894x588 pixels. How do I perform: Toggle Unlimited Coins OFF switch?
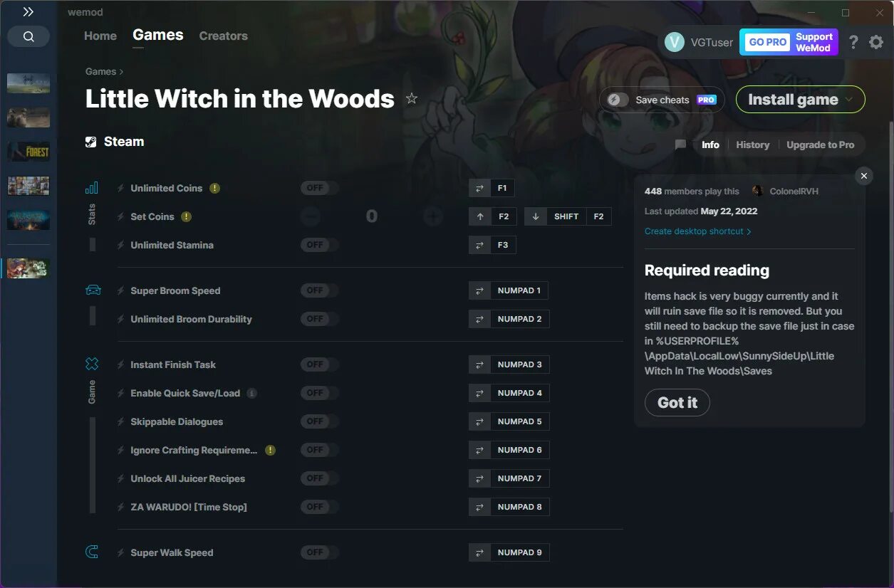pos(319,188)
